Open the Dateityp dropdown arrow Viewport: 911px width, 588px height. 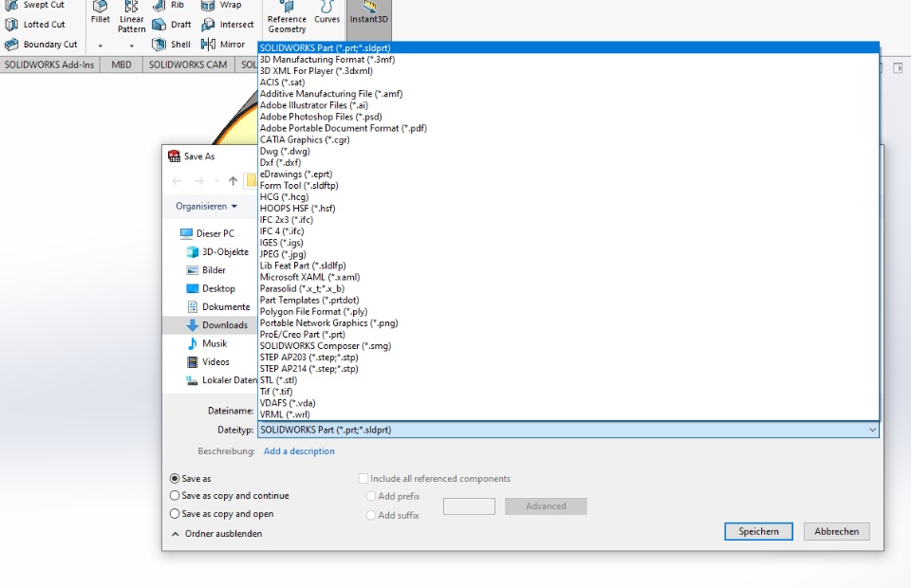pos(872,430)
